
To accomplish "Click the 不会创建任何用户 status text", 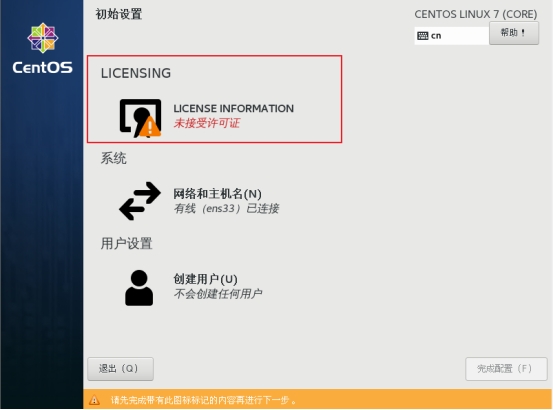I will [x=218, y=294].
